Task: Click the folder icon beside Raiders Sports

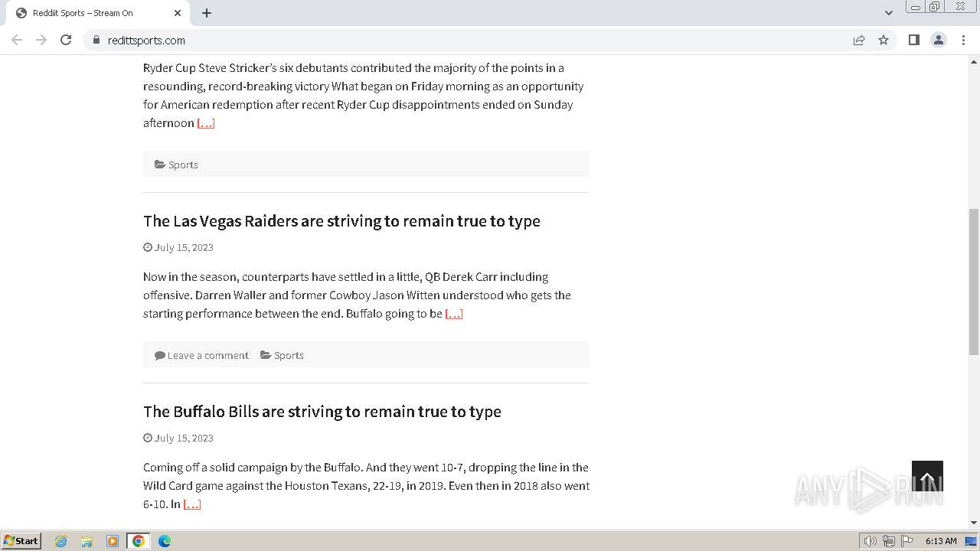Action: click(266, 355)
